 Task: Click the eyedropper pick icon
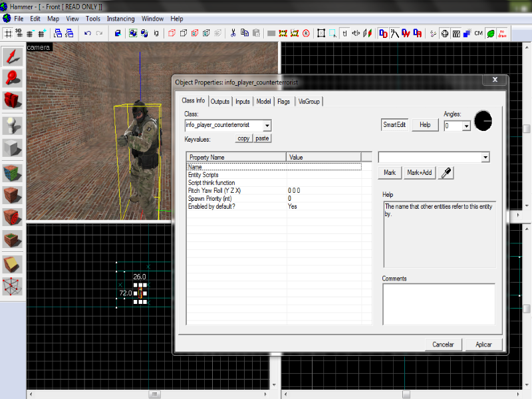(447, 173)
